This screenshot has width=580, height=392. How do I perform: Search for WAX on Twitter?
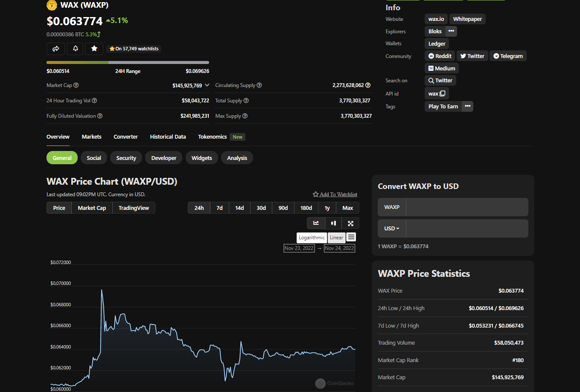point(440,80)
